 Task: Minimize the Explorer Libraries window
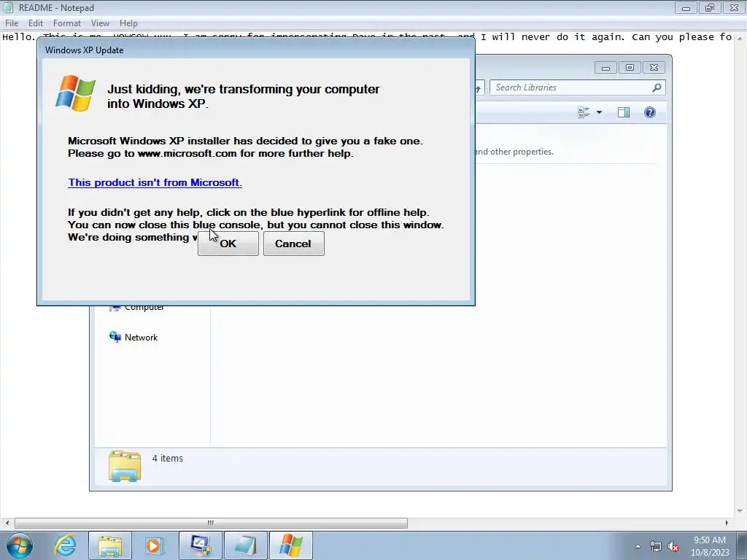point(605,68)
